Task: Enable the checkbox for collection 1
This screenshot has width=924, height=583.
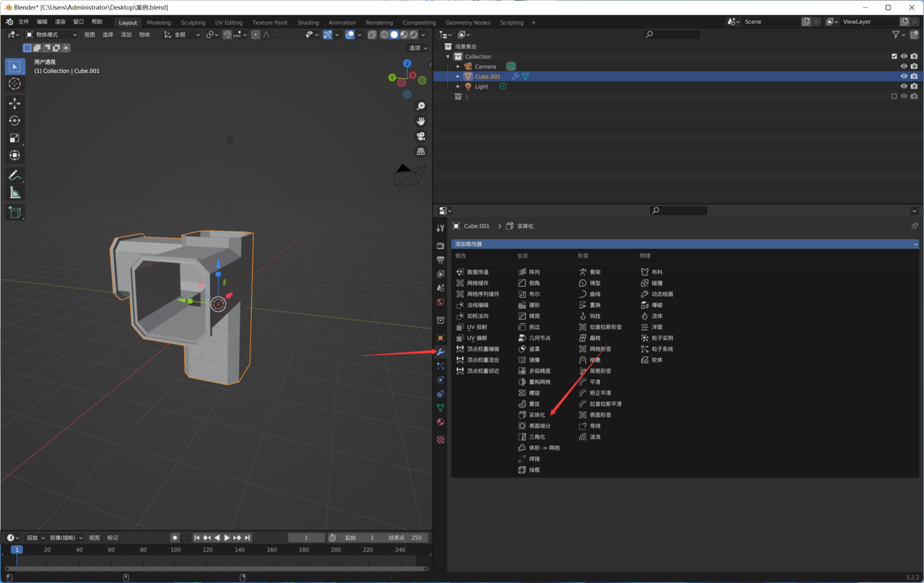Action: click(x=894, y=96)
